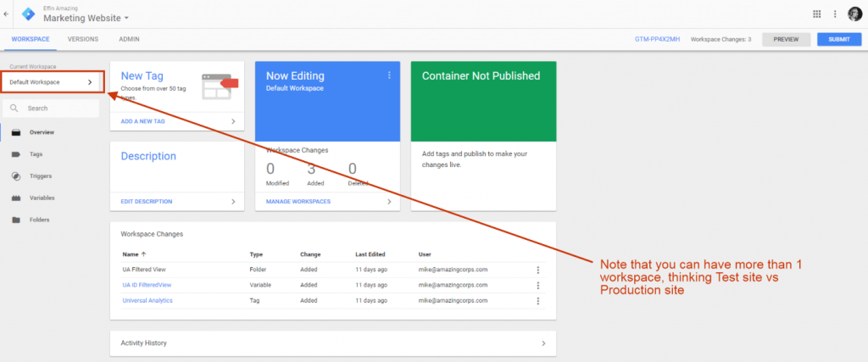
Task: Click chevron beside Edit Description
Action: point(233,202)
